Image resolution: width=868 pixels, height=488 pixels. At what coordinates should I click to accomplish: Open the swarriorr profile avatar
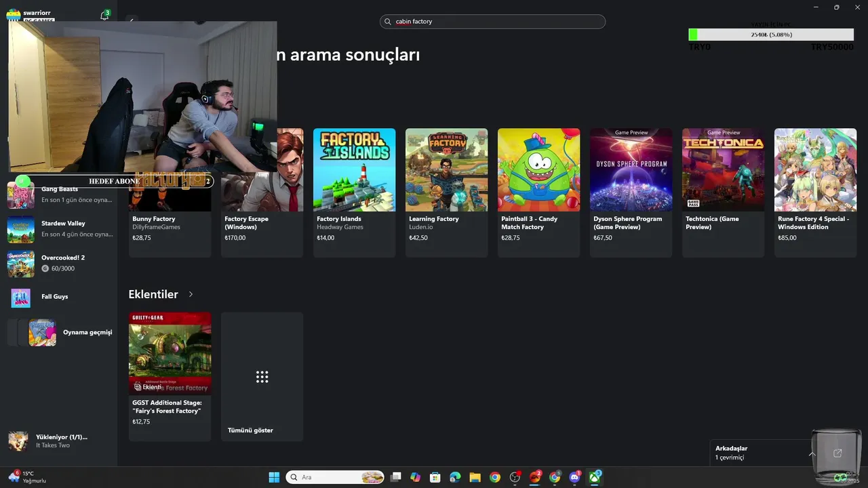14,15
